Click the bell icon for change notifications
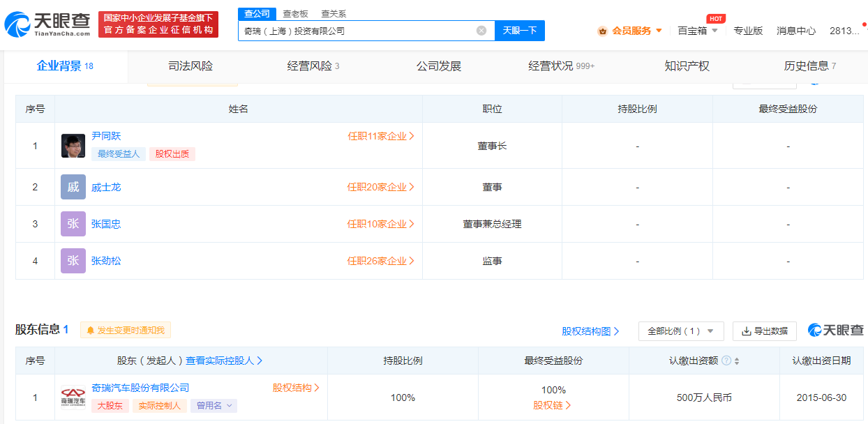The height and width of the screenshot is (424, 868). 90,331
